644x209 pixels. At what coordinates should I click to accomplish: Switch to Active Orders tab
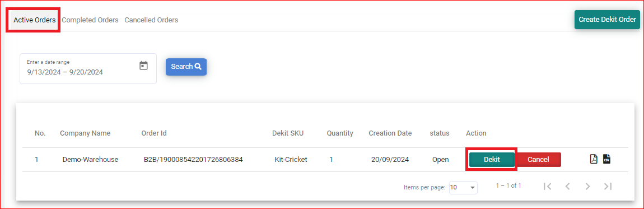pos(35,20)
